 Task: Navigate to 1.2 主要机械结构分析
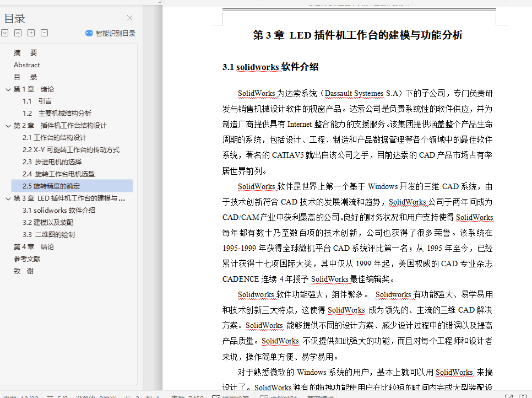point(57,114)
